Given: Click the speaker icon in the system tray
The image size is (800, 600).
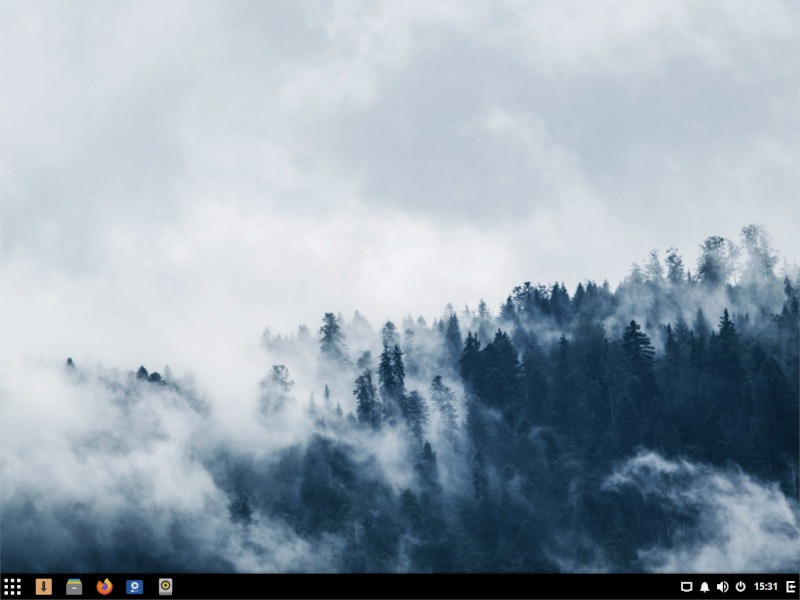Looking at the screenshot, I should tap(722, 587).
